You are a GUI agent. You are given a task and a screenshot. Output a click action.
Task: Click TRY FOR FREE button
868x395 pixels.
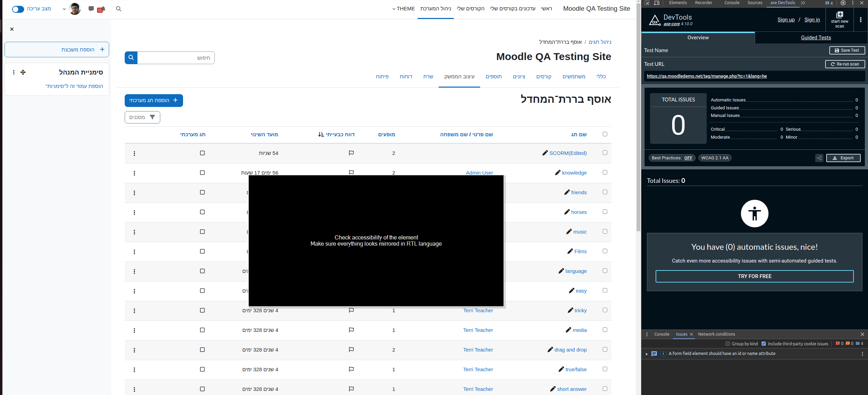tap(754, 276)
